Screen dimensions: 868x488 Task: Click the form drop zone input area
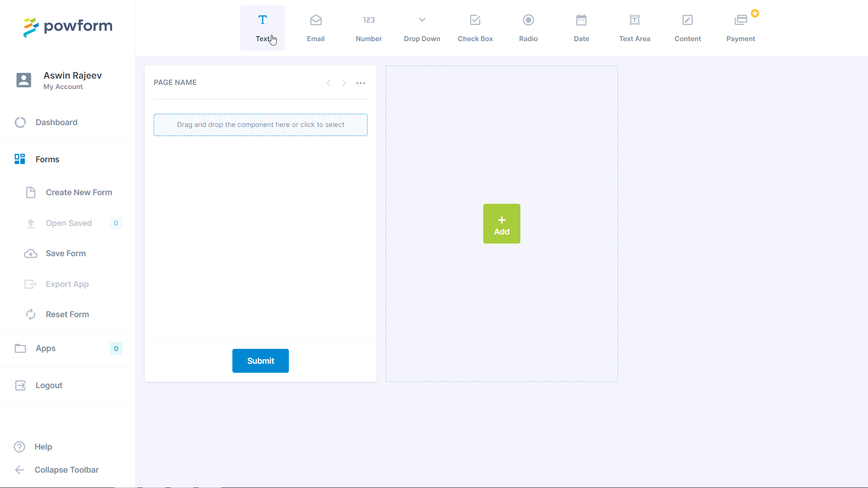(x=260, y=125)
